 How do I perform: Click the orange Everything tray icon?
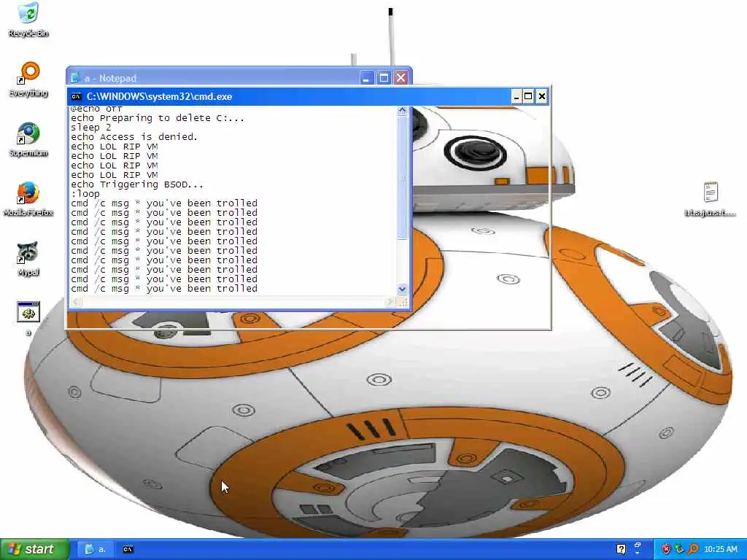[x=693, y=549]
